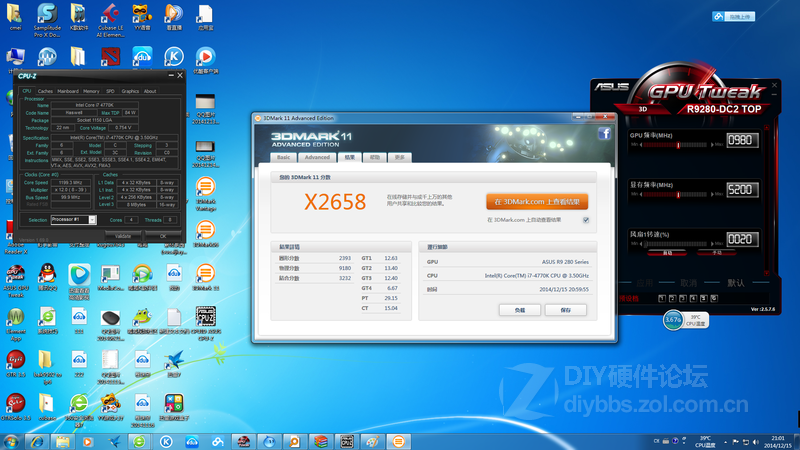
Task: Click OK button in CPU-Z
Action: (x=163, y=236)
